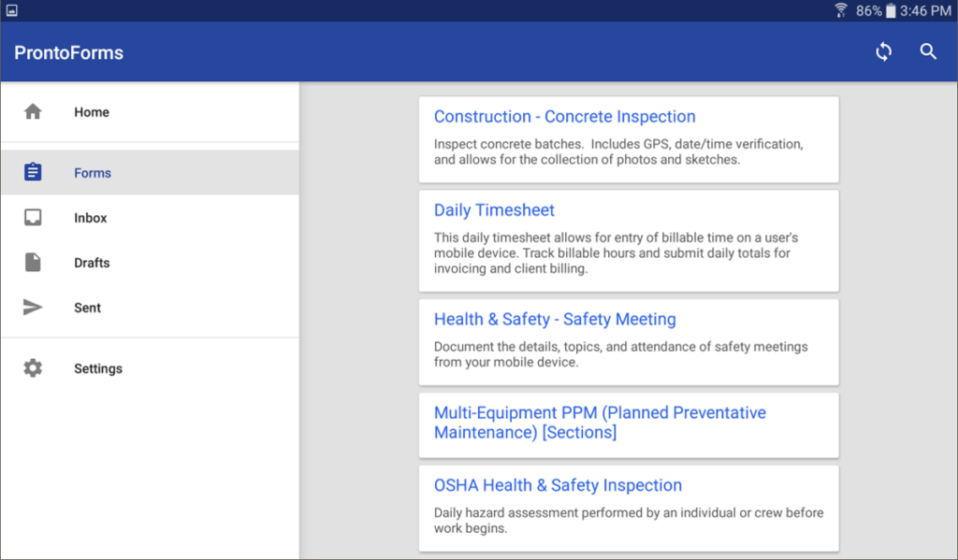Select the Home icon in sidebar
This screenshot has width=958, height=560.
pos(33,111)
